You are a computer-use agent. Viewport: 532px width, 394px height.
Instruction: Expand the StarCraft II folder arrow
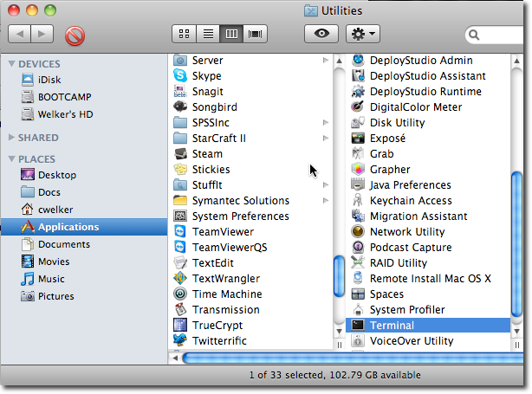pyautogui.click(x=326, y=138)
